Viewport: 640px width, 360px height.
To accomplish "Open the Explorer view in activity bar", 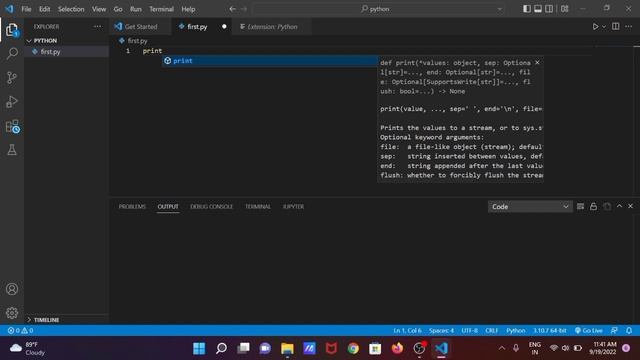I will click(x=12, y=30).
